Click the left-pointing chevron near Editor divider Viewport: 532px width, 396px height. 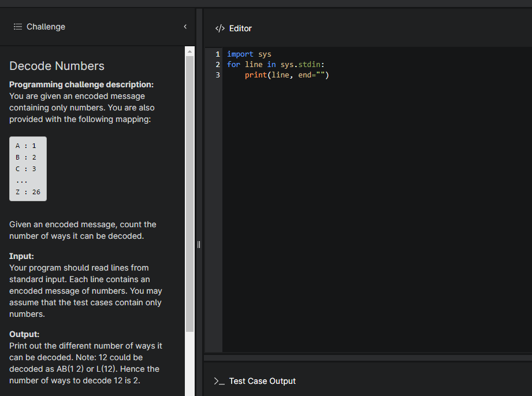tap(185, 26)
